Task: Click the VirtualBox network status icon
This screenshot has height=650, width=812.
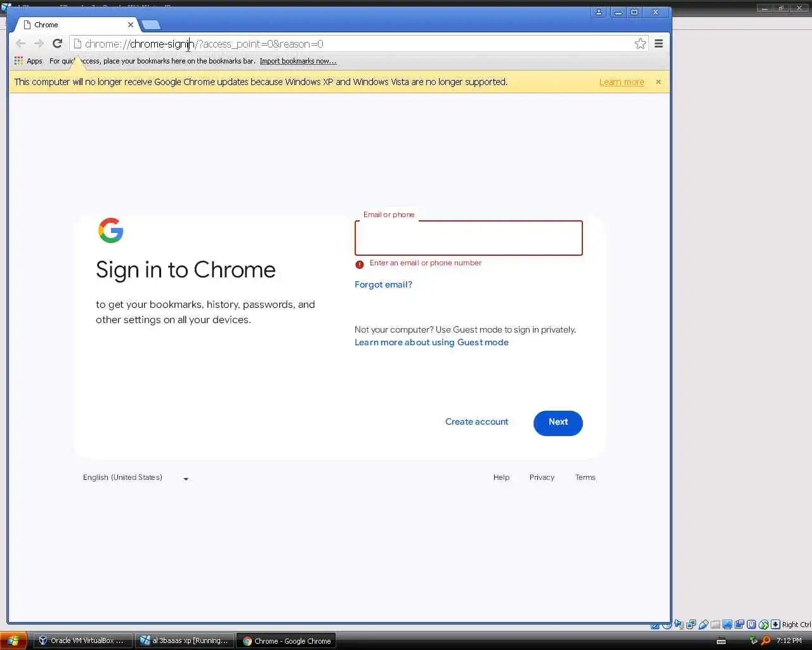Action: [691, 625]
